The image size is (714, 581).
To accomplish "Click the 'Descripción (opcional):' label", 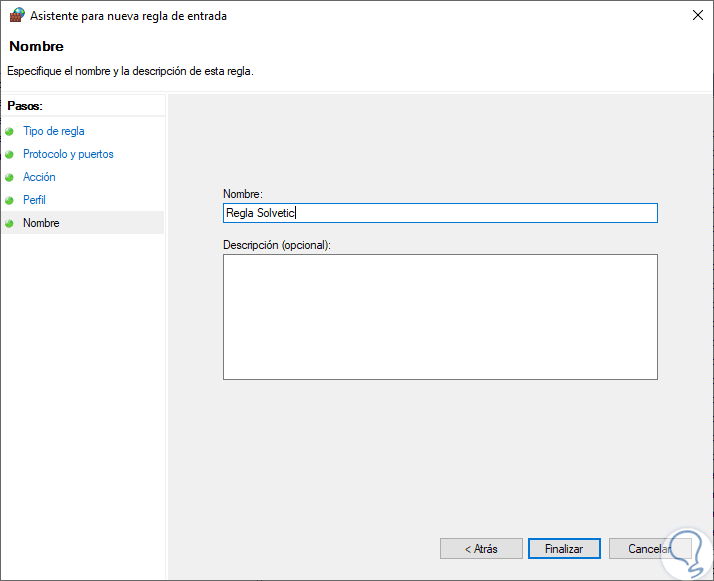I will point(276,244).
